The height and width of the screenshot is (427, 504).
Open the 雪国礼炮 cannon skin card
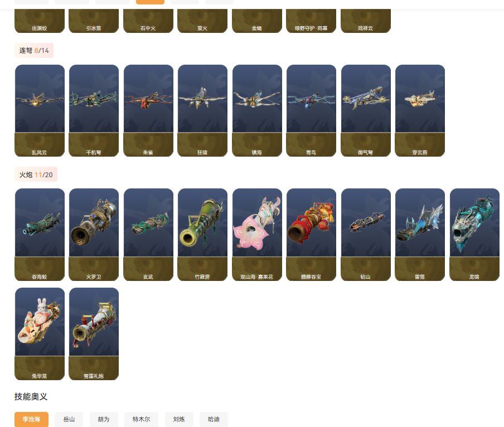tap(94, 334)
